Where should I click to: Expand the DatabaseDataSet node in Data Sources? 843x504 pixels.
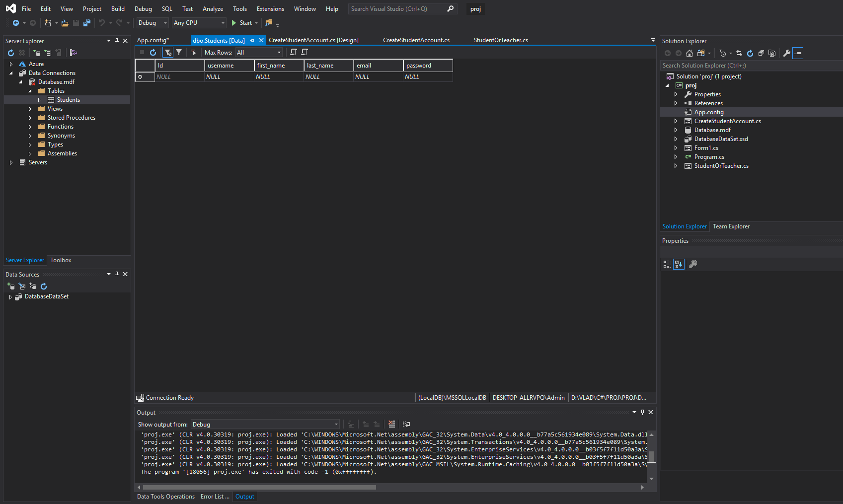coord(10,297)
